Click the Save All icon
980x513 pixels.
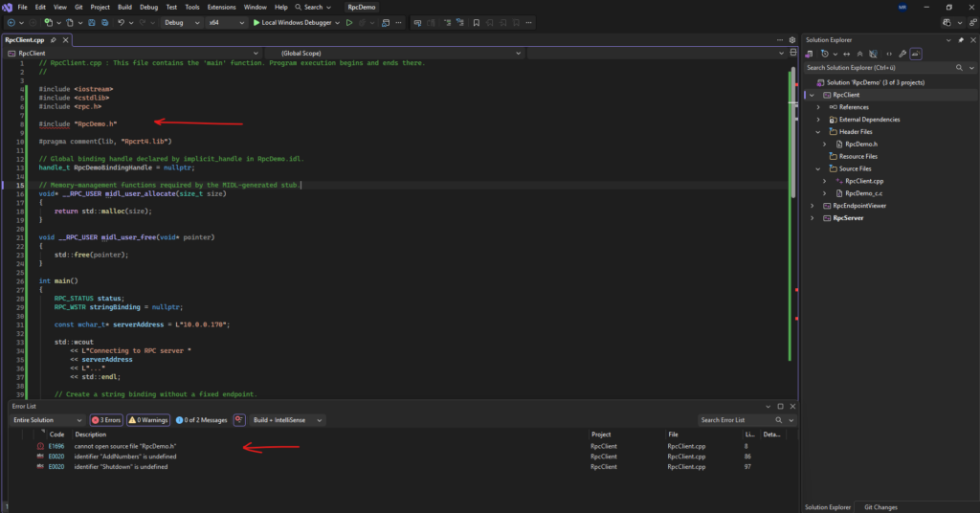click(x=104, y=23)
